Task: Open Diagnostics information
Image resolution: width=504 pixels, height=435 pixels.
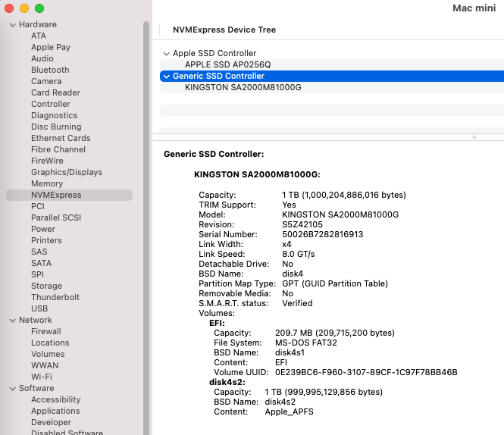Action: (54, 115)
